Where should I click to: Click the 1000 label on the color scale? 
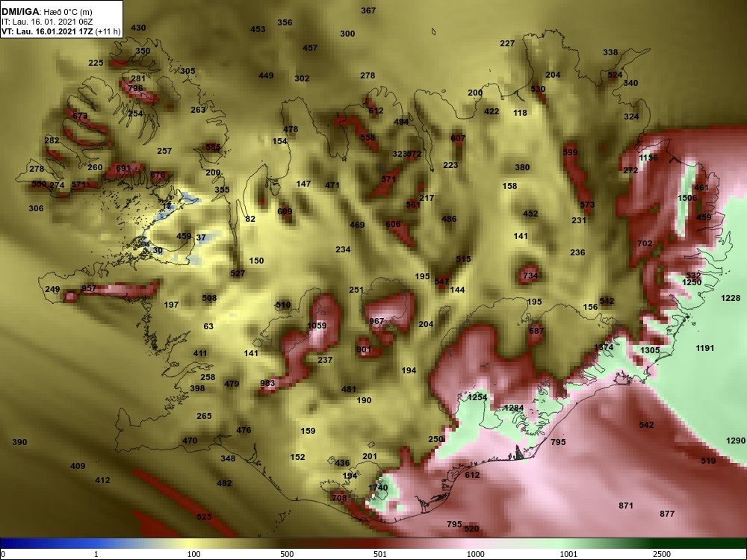point(476,554)
